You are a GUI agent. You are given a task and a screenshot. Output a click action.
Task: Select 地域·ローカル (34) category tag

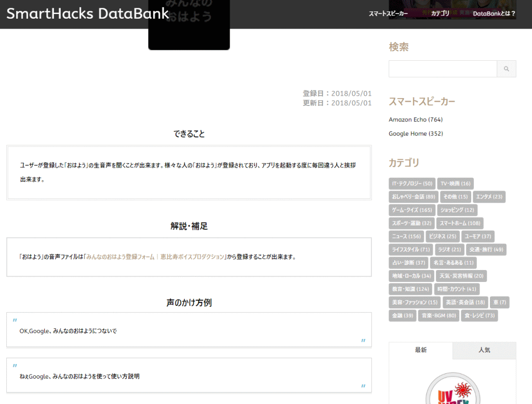coord(411,276)
